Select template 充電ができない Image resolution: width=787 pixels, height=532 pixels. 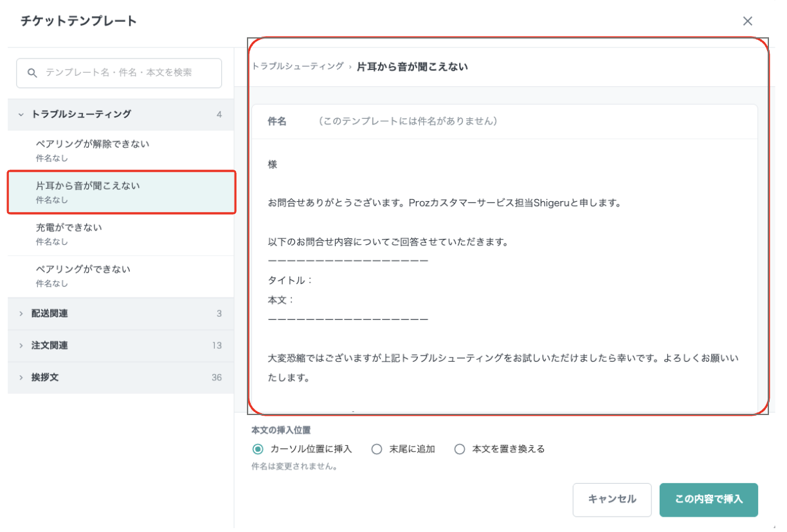click(x=121, y=235)
